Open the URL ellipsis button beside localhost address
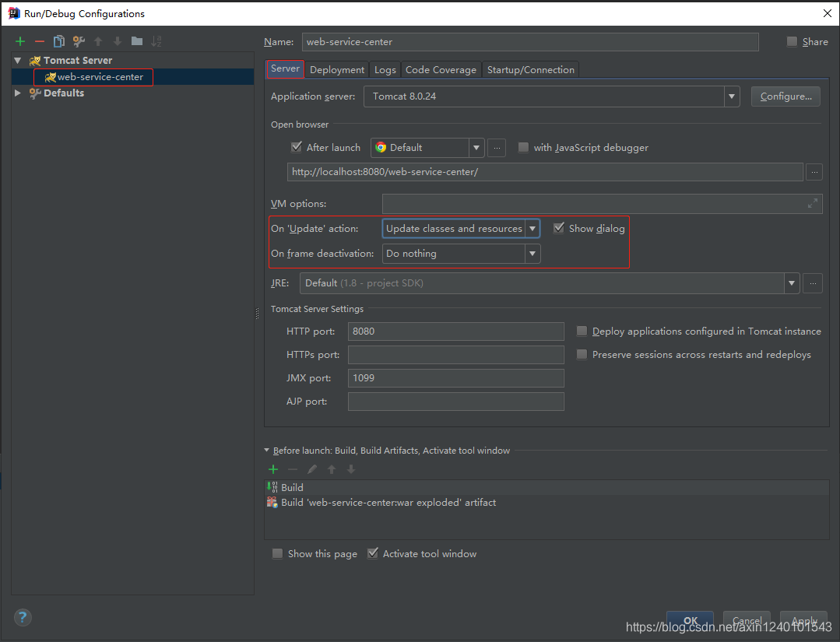 click(814, 173)
